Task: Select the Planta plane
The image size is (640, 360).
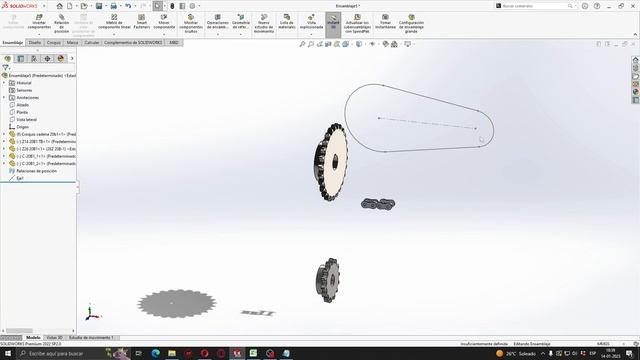Action: point(22,112)
